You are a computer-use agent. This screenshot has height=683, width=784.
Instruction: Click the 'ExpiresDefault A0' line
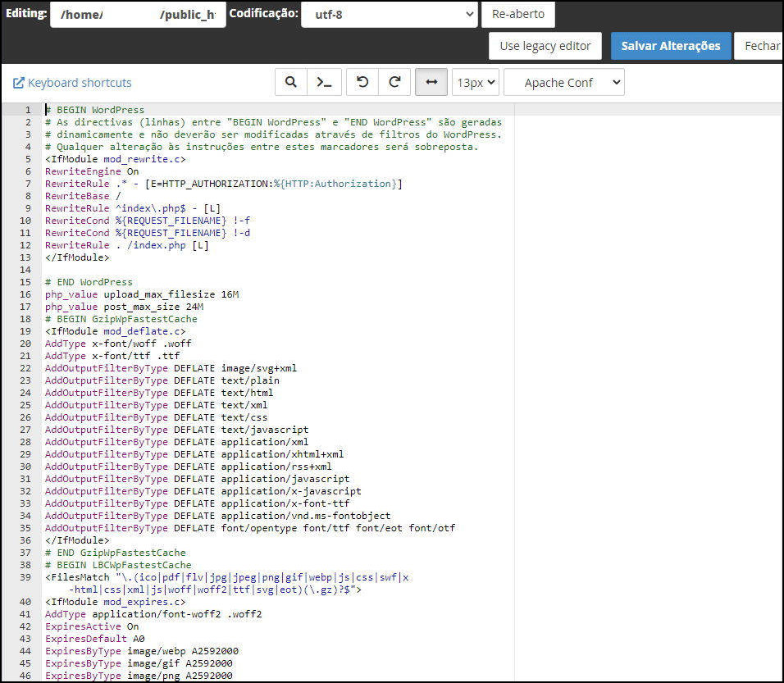[x=94, y=639]
